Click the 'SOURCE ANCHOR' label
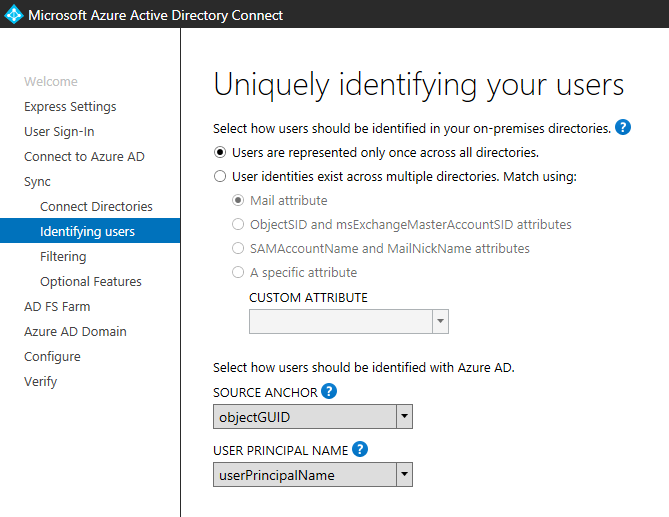Viewport: 669px width, 517px height. coord(265,392)
